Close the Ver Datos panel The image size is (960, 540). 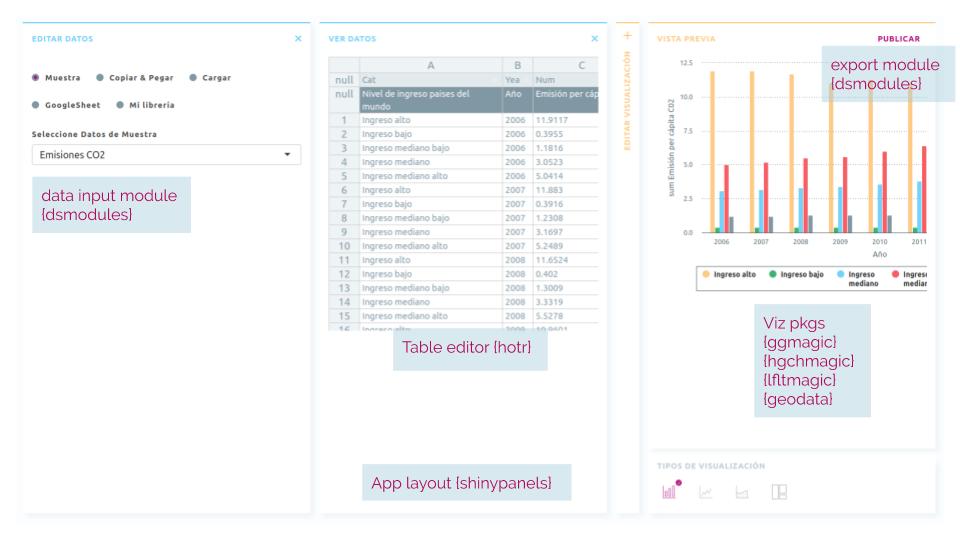coord(595,39)
